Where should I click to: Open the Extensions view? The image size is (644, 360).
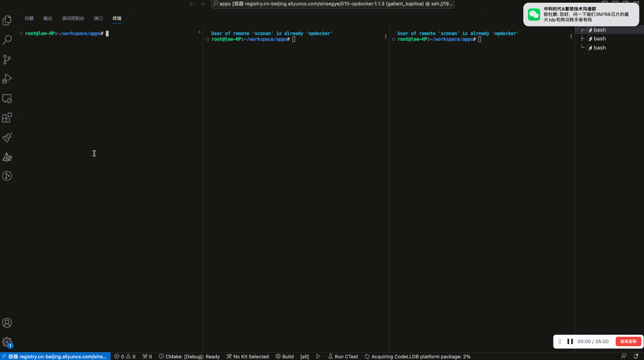[7, 118]
